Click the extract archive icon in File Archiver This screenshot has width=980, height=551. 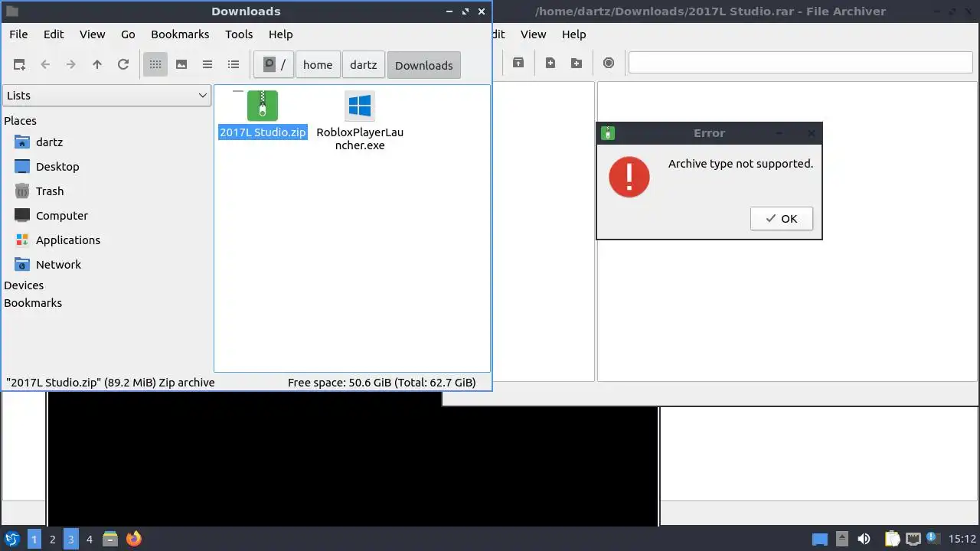[518, 63]
